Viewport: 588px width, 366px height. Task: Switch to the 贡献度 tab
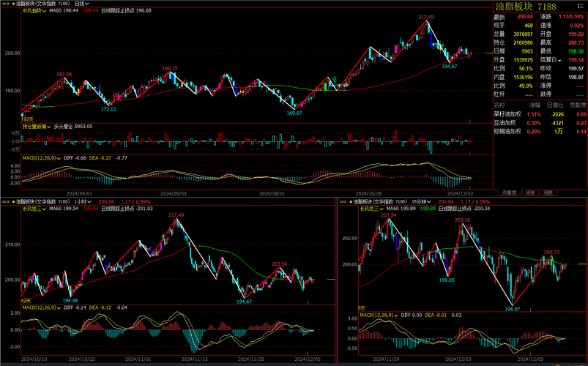coord(509,193)
